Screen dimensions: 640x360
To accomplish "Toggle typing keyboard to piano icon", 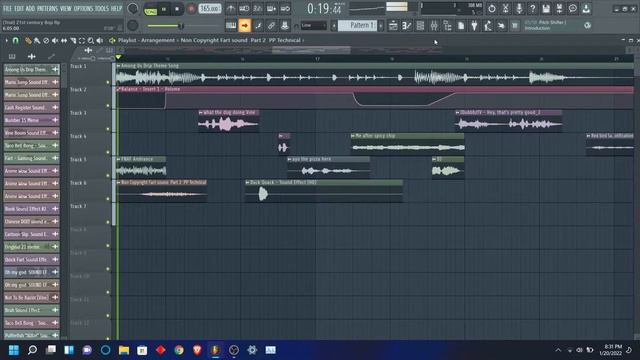I will pos(231,26).
